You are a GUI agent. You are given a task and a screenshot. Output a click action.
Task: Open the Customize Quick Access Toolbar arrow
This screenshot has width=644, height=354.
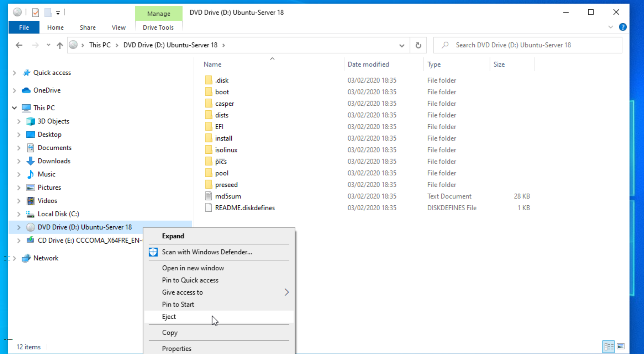click(58, 13)
